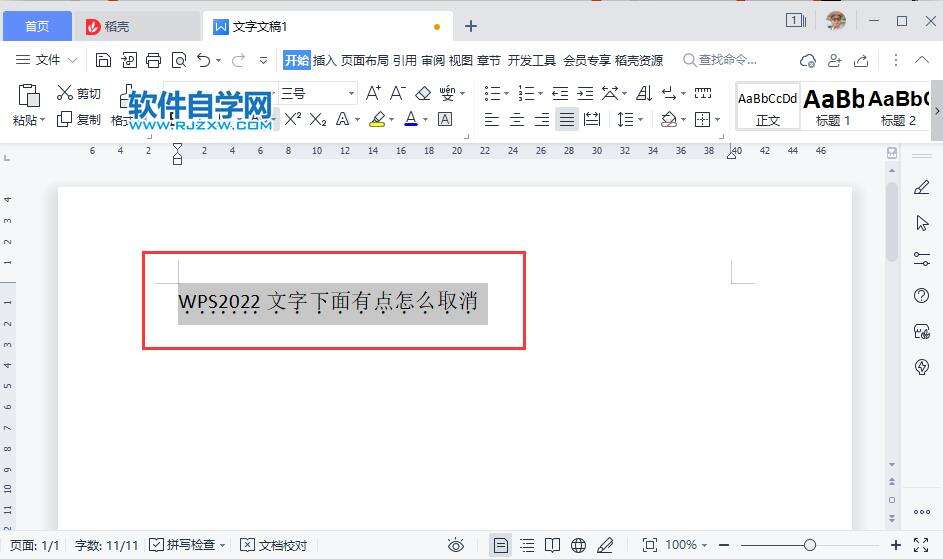Apply subscript X₂ formatting
This screenshot has height=559, width=943.
[x=318, y=119]
